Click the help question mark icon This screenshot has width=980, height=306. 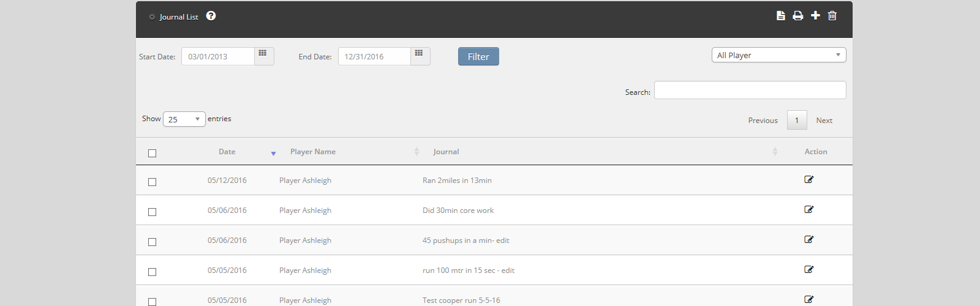211,16
